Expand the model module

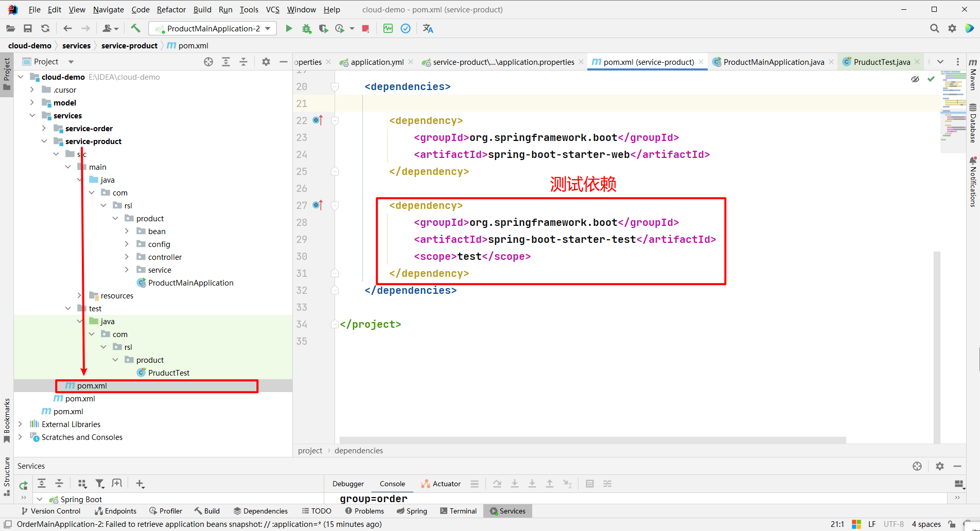pyautogui.click(x=32, y=102)
